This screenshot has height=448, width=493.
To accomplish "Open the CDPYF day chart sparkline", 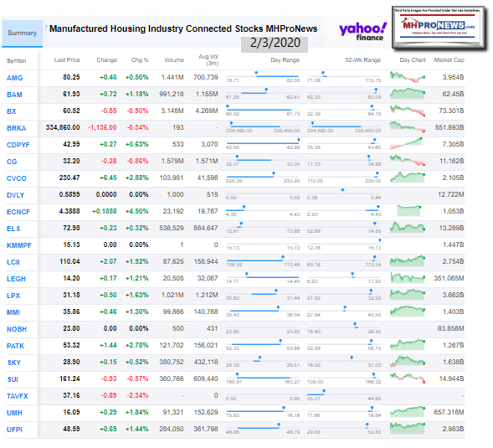I will pyautogui.click(x=406, y=144).
